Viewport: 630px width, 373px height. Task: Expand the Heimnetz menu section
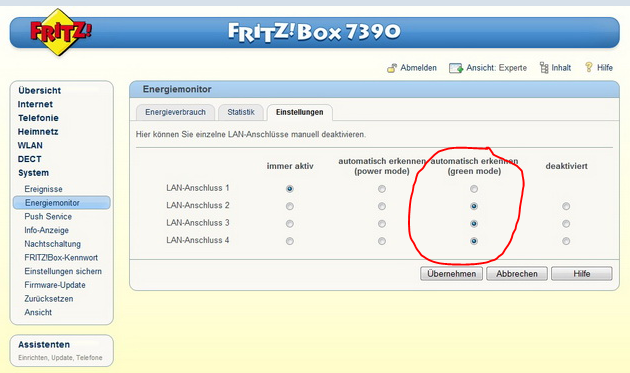click(38, 131)
